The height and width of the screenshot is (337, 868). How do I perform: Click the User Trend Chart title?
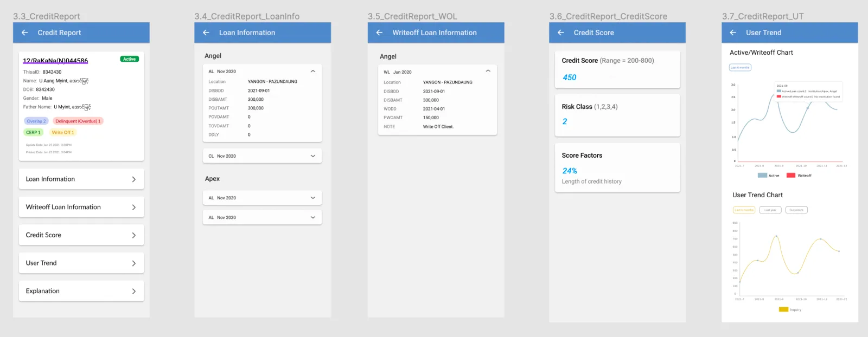tap(757, 195)
